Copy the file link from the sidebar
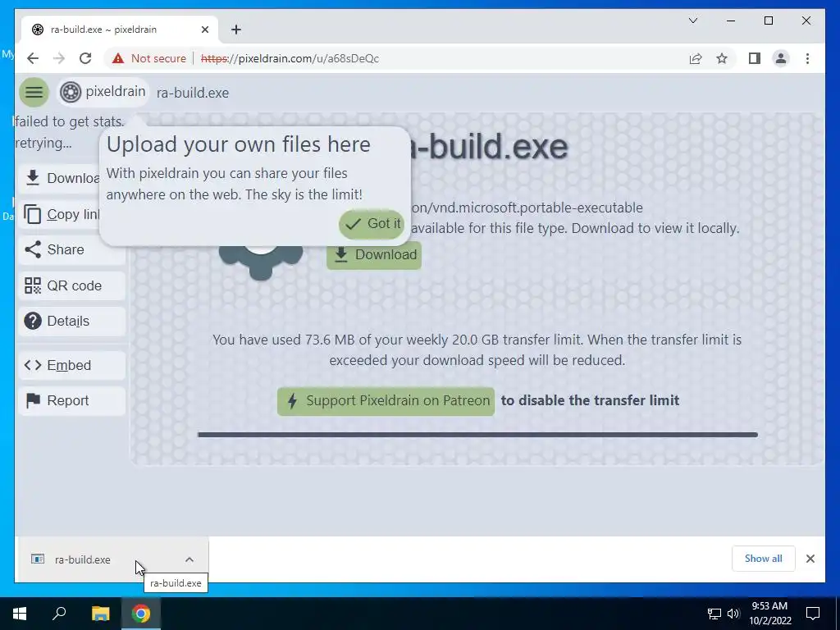The width and height of the screenshot is (840, 630). [60, 214]
